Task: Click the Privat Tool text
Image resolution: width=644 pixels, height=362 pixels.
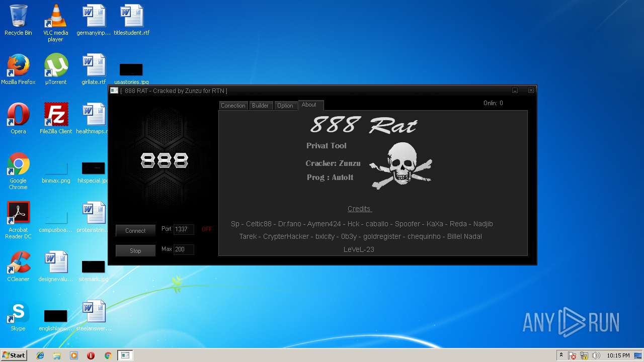Action: click(327, 146)
